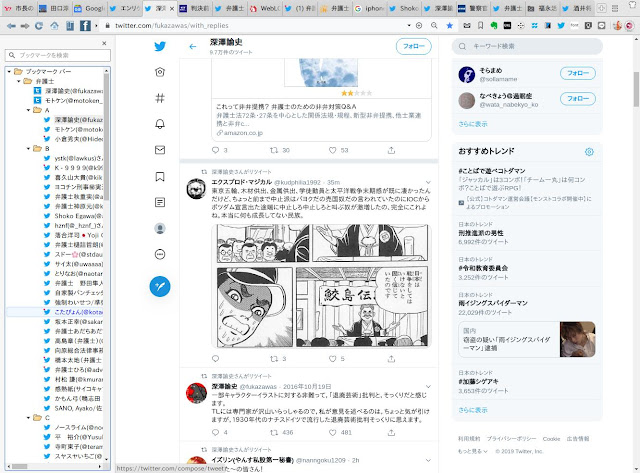Open the Notifications bell icon
Screen dimensions: 640x473
pyautogui.click(x=160, y=124)
